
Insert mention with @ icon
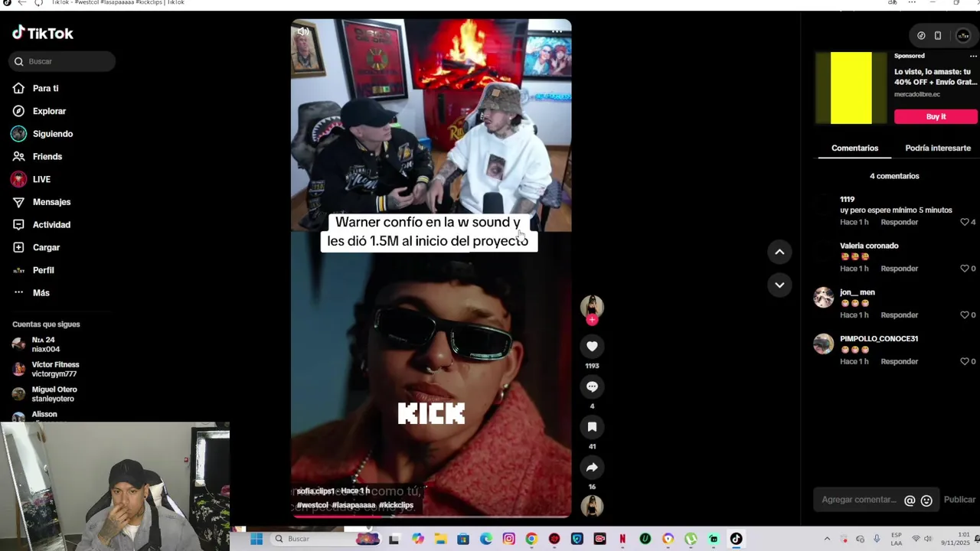coord(910,500)
